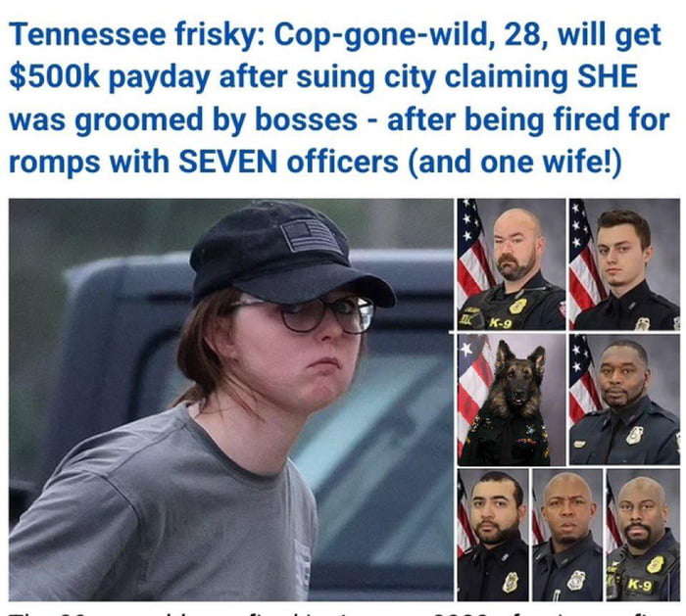Viewport: 686px width, 616px height.
Task: Click the gray t-shirt chest pocket
Action: point(303,564)
